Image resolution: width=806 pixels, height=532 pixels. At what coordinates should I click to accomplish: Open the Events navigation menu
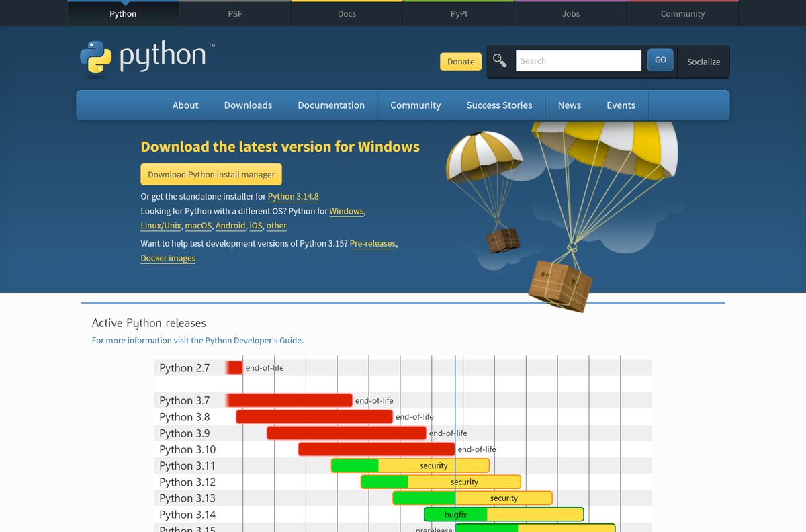[621, 105]
